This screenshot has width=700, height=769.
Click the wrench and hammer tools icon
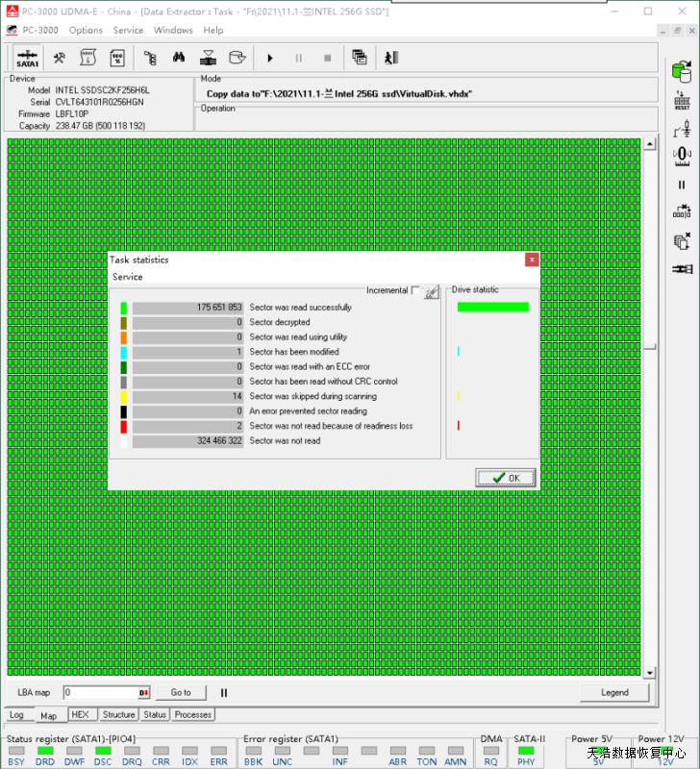(x=60, y=58)
